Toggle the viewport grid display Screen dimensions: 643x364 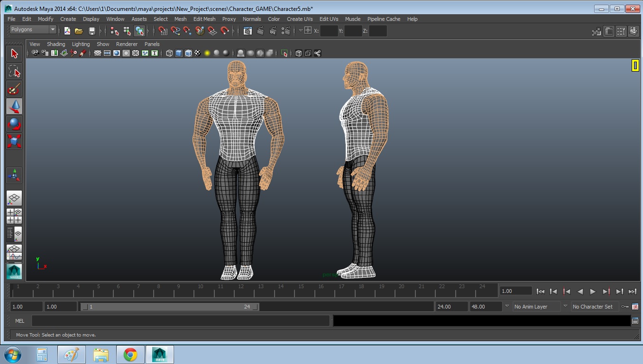click(x=98, y=53)
